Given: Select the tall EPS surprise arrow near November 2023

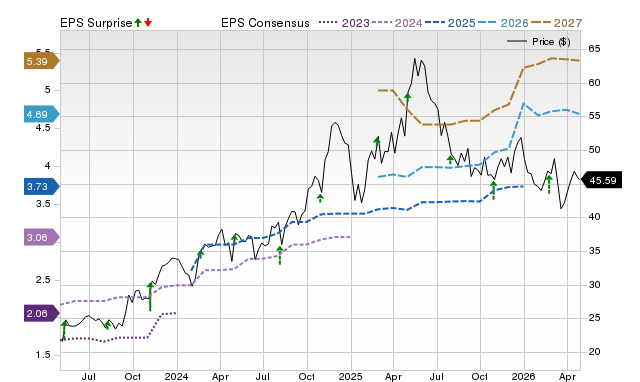Looking at the screenshot, I should coord(150,297).
